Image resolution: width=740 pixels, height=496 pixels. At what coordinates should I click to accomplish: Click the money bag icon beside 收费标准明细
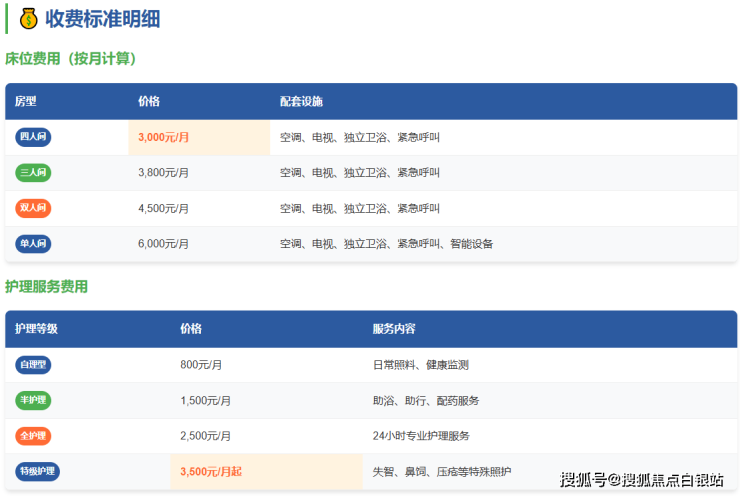pos(27,18)
